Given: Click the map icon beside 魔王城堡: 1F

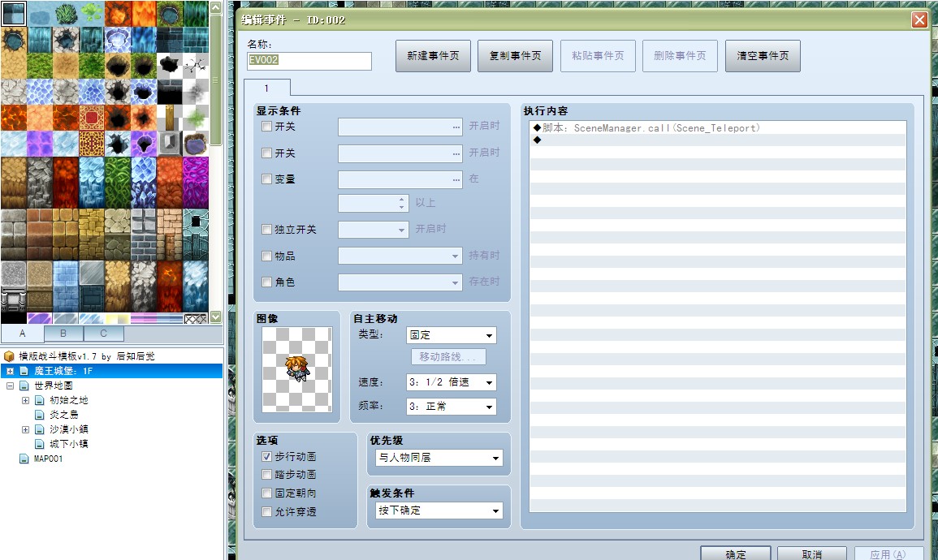Looking at the screenshot, I should coord(24,371).
